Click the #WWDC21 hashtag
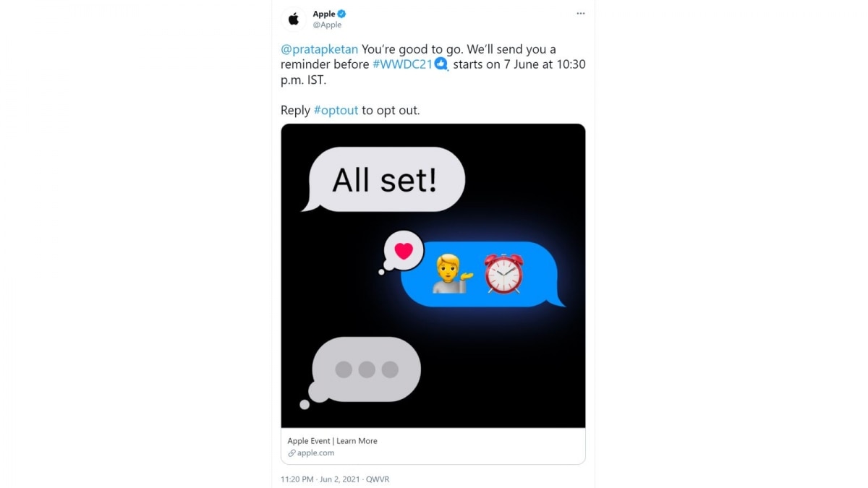Viewport: 868px width, 488px height. (x=402, y=64)
